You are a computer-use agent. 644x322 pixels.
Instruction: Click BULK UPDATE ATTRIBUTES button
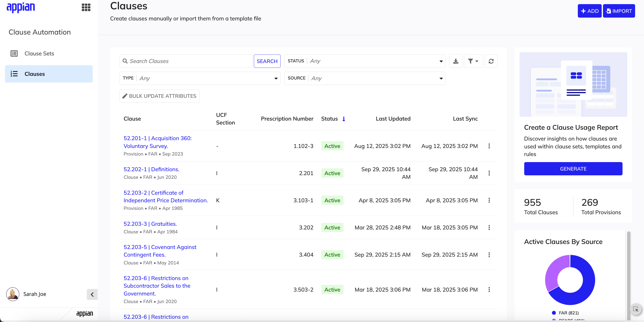coord(159,96)
